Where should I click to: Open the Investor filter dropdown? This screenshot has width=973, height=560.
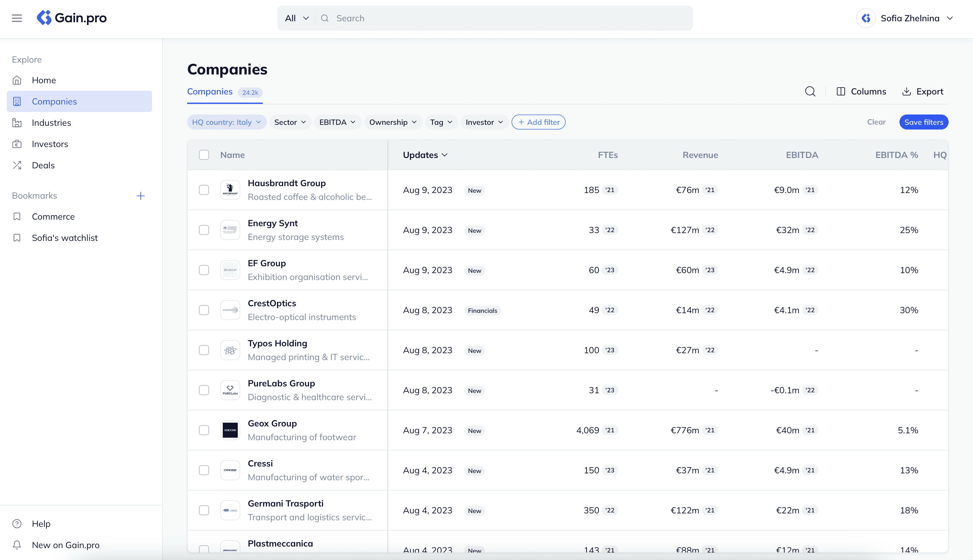click(x=484, y=122)
